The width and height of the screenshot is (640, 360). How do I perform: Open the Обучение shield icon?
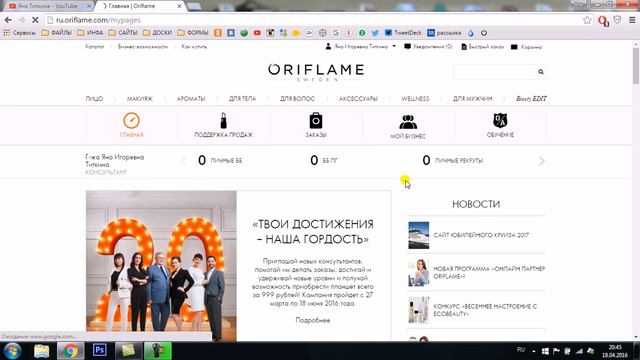tap(500, 121)
